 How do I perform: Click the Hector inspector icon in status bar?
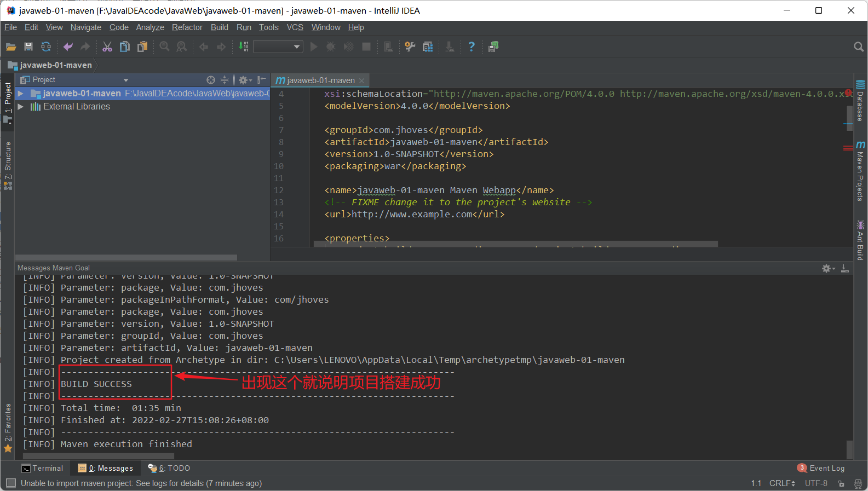(x=858, y=483)
